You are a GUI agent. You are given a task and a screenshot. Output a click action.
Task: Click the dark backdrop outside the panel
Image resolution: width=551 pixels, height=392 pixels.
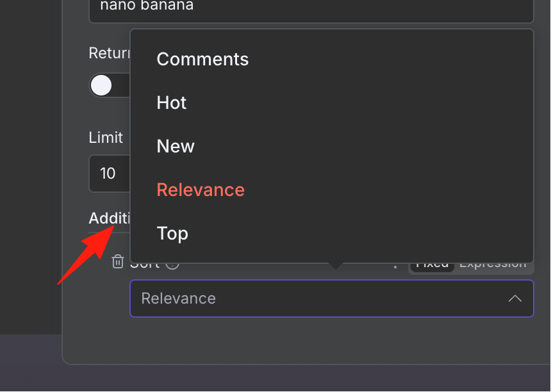click(31, 165)
